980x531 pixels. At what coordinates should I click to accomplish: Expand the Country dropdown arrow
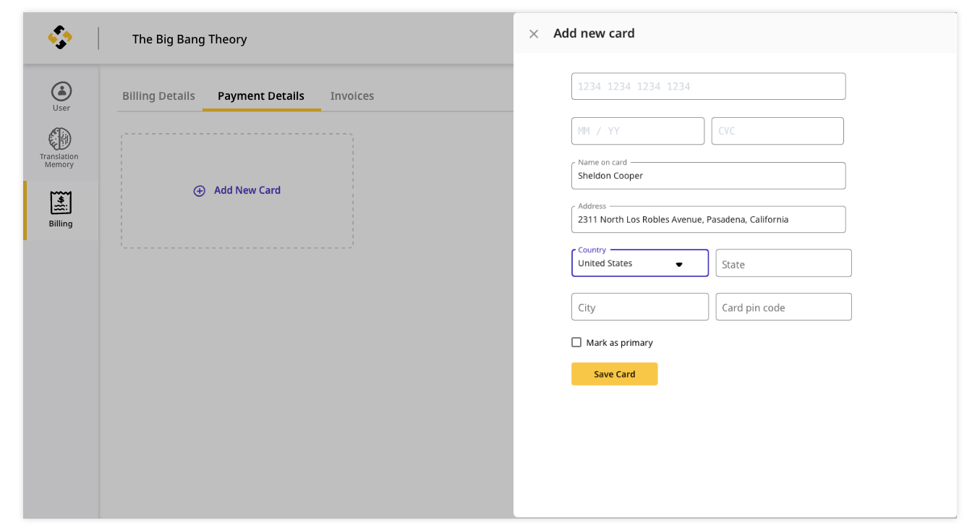pos(679,264)
